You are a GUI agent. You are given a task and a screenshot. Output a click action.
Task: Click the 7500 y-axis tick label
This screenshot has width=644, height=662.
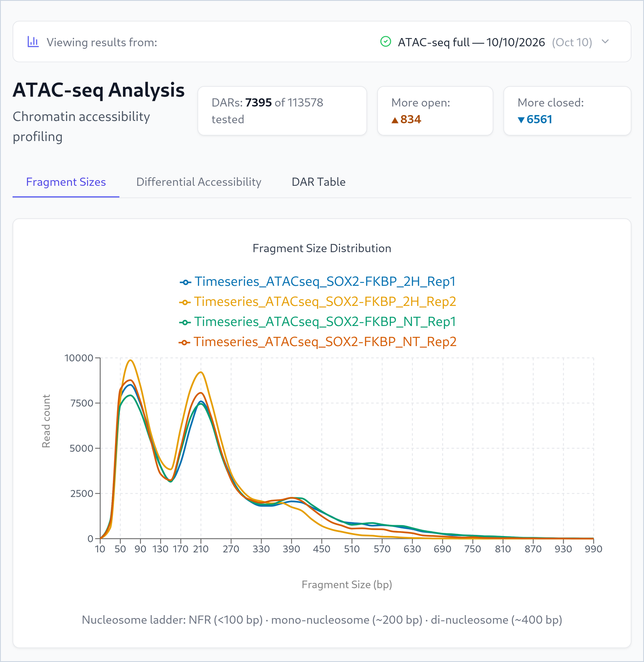point(82,403)
